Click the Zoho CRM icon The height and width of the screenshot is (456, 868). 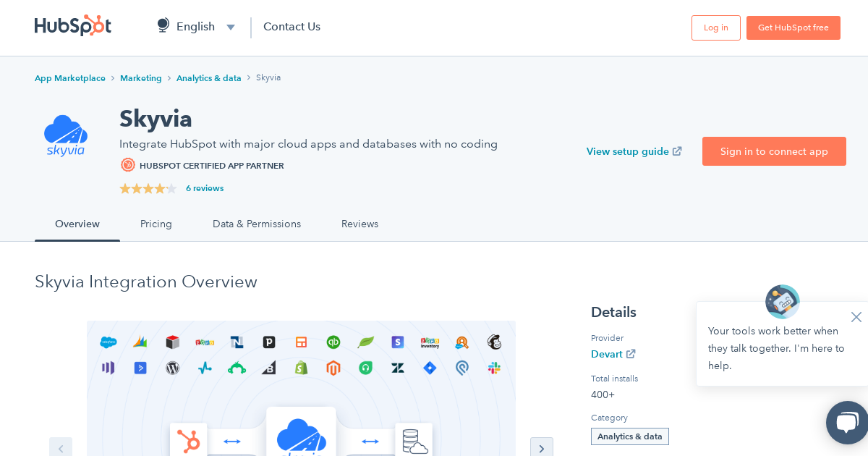203,341
